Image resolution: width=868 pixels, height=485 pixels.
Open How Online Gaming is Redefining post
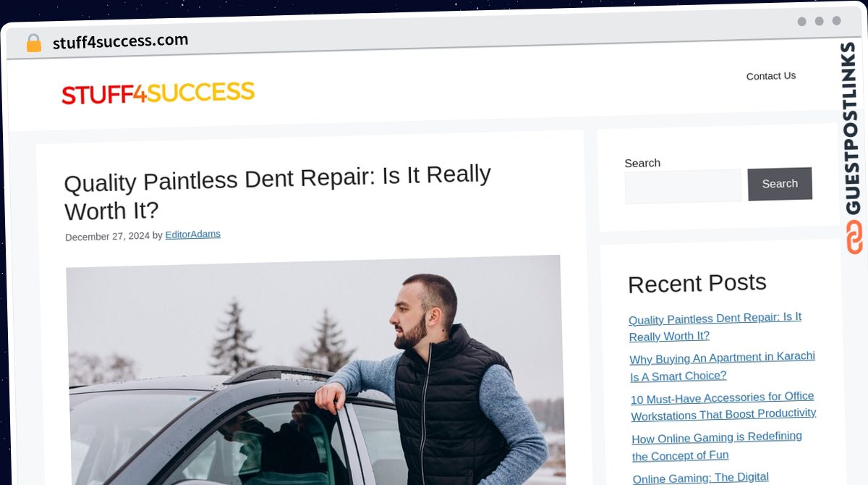[x=717, y=446]
